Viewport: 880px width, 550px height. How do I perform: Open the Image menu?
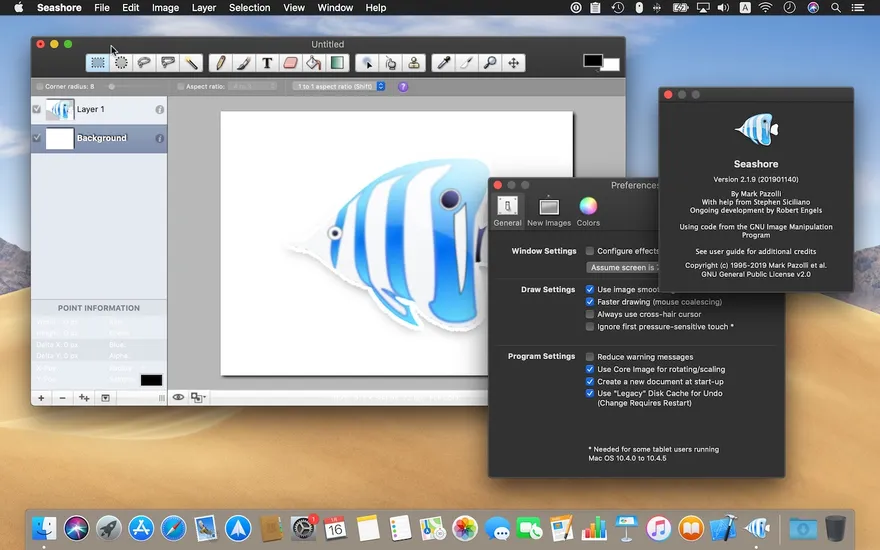tap(165, 8)
